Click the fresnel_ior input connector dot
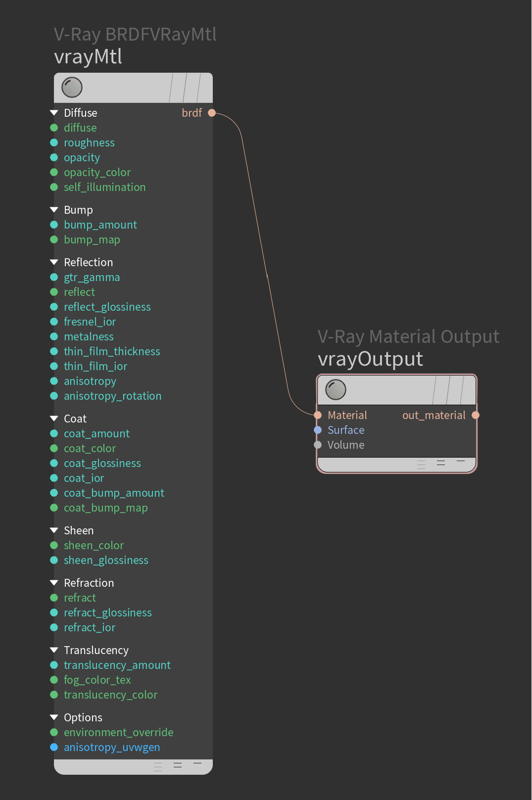This screenshot has height=800, width=532. pos(54,322)
